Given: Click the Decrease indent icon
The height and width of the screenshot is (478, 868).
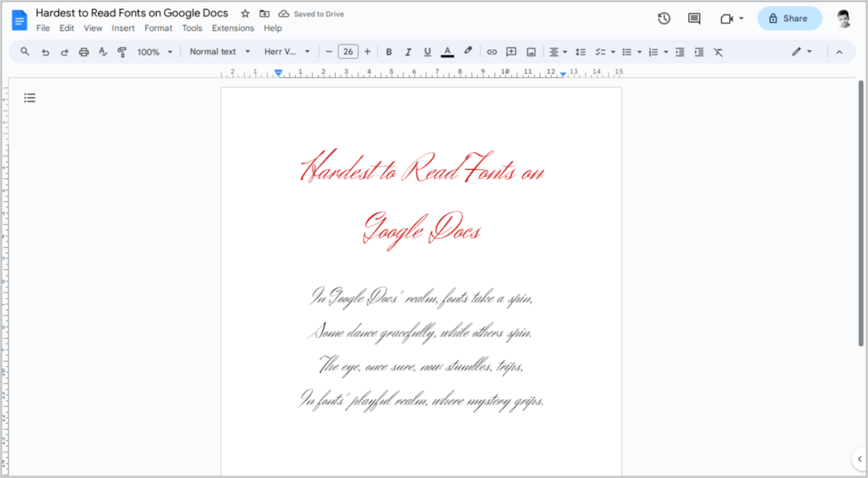Looking at the screenshot, I should point(680,52).
